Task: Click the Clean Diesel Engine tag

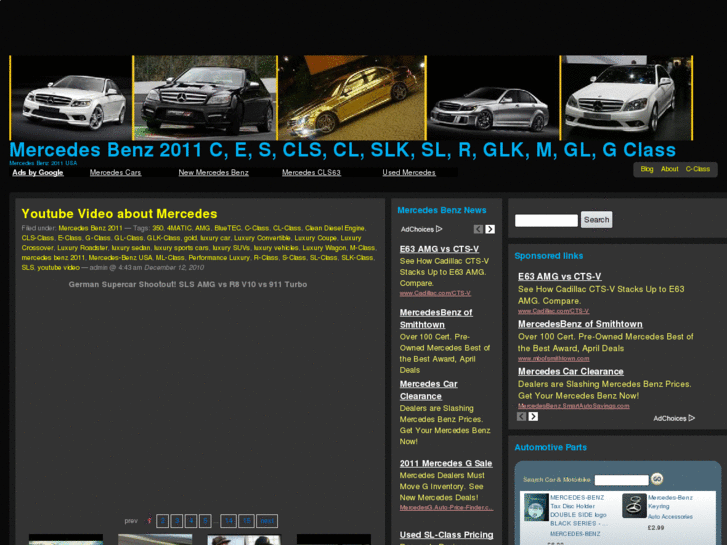Action: point(334,228)
